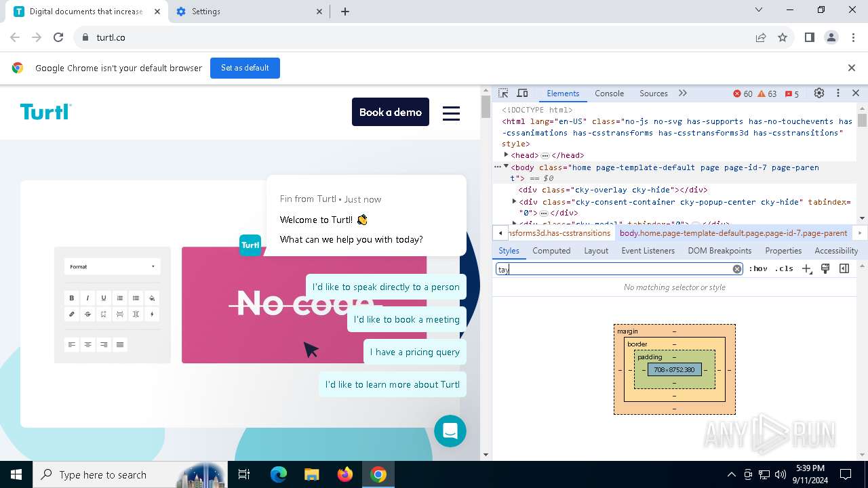Open actions ellipsis beside body node
The height and width of the screenshot is (488, 868).
498,167
